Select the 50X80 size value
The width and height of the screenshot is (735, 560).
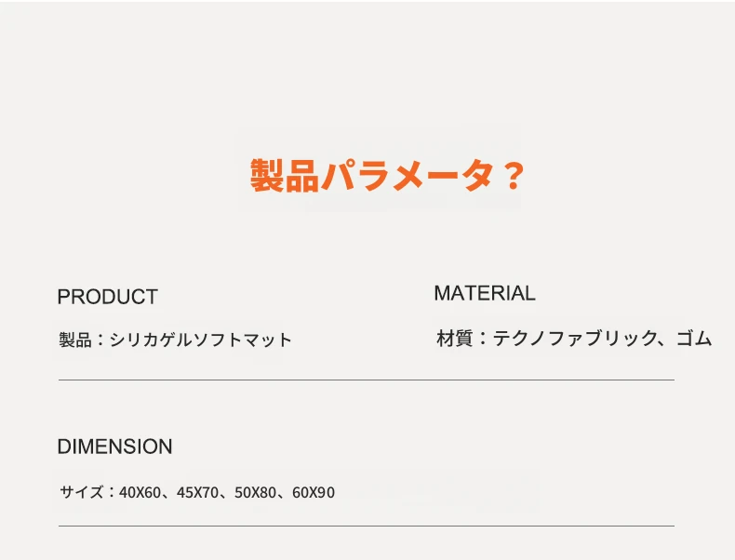(x=255, y=492)
